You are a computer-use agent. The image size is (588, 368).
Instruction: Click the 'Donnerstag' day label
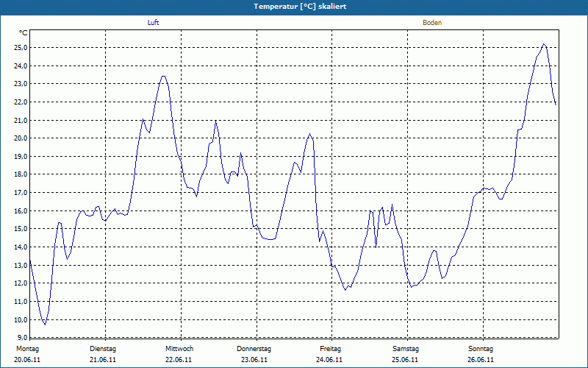(x=254, y=349)
